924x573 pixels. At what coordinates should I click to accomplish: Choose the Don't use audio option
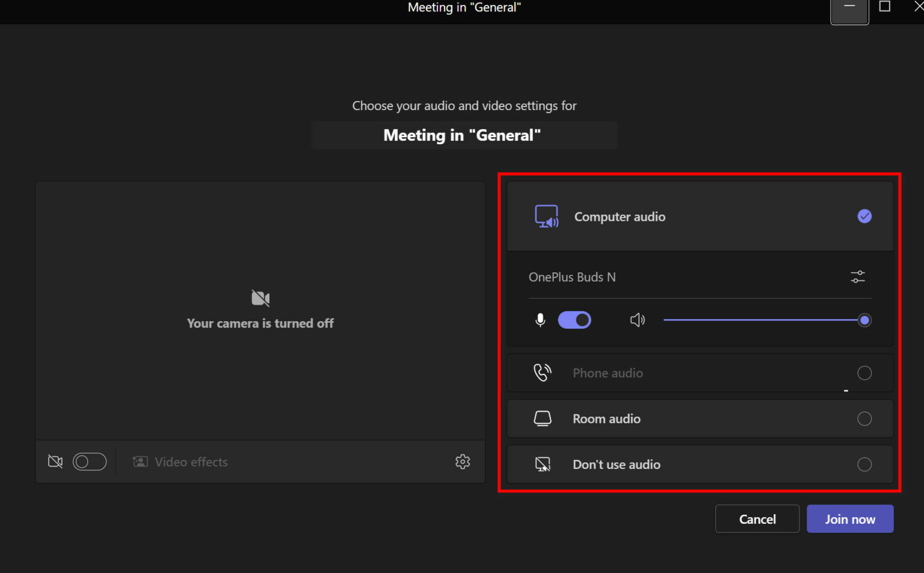click(x=864, y=464)
